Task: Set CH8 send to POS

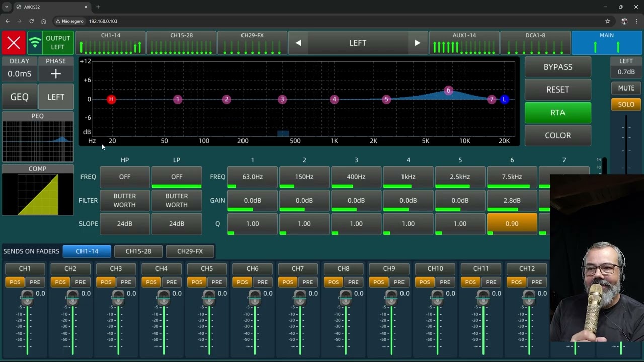Action: click(333, 282)
